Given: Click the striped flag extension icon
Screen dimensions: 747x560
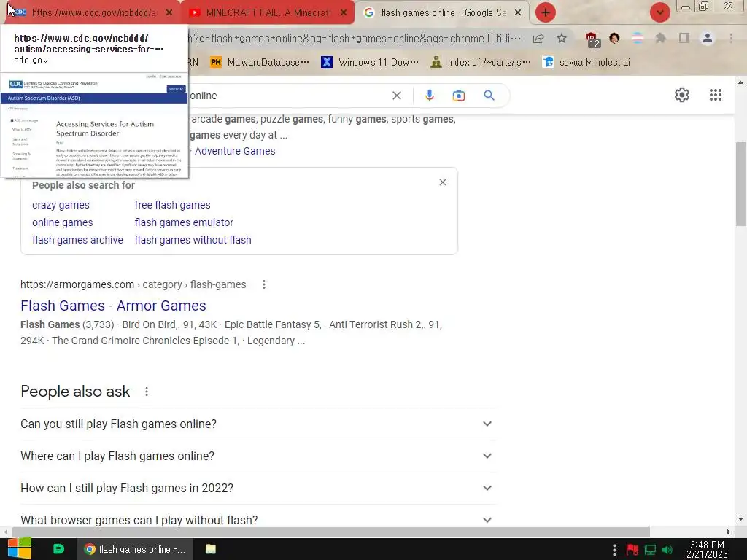Looking at the screenshot, I should pos(638,38).
